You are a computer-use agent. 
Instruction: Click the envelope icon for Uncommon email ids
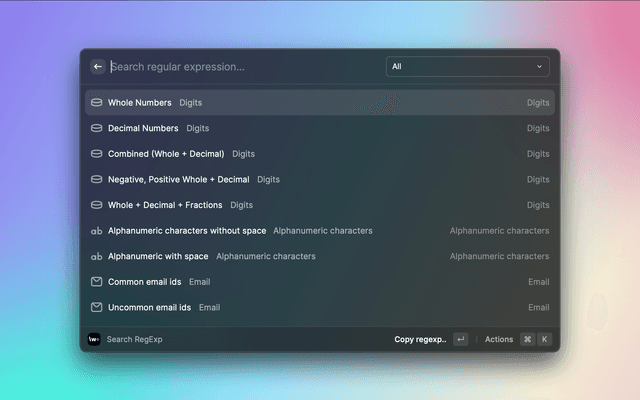pyautogui.click(x=97, y=307)
